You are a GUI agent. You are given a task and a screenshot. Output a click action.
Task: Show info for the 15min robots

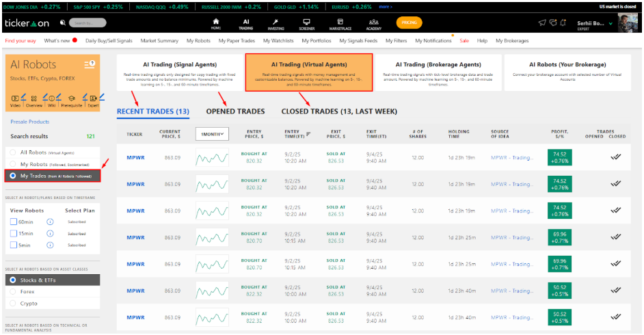(x=50, y=234)
